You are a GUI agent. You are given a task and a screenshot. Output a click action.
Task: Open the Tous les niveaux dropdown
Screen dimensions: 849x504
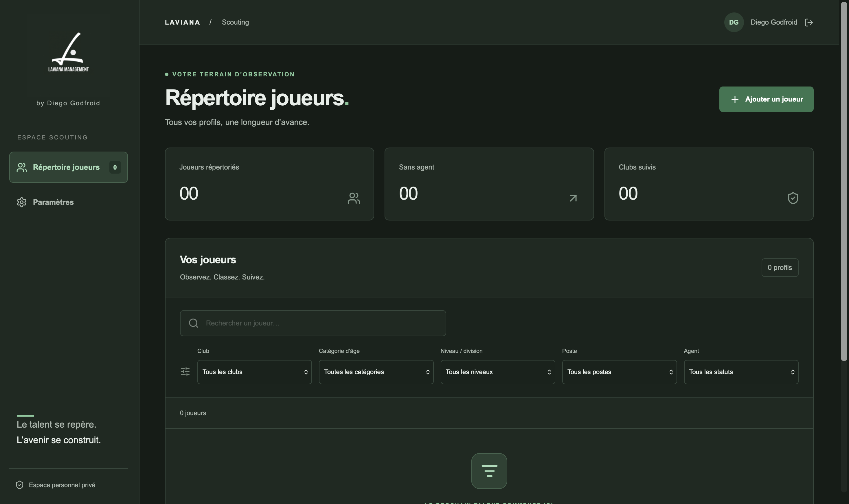coord(497,372)
